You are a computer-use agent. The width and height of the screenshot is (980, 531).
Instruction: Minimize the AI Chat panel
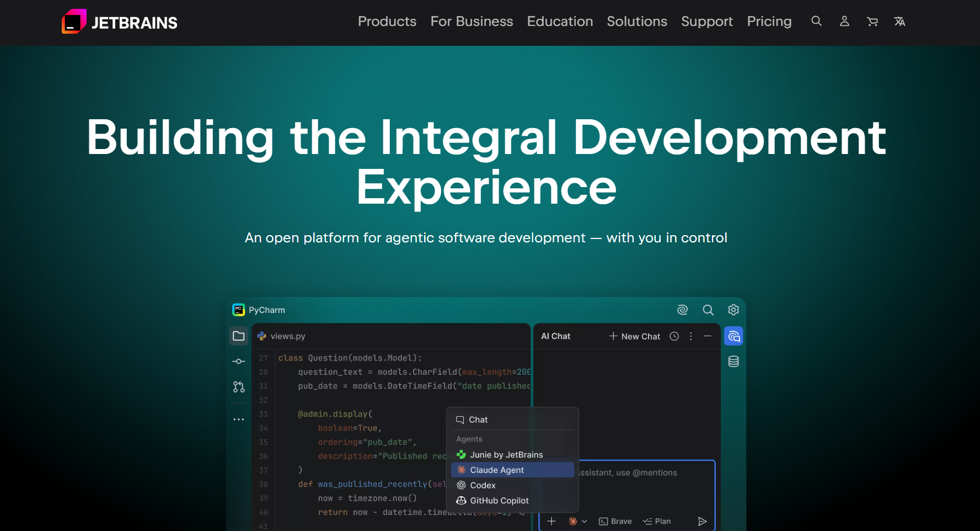point(708,336)
